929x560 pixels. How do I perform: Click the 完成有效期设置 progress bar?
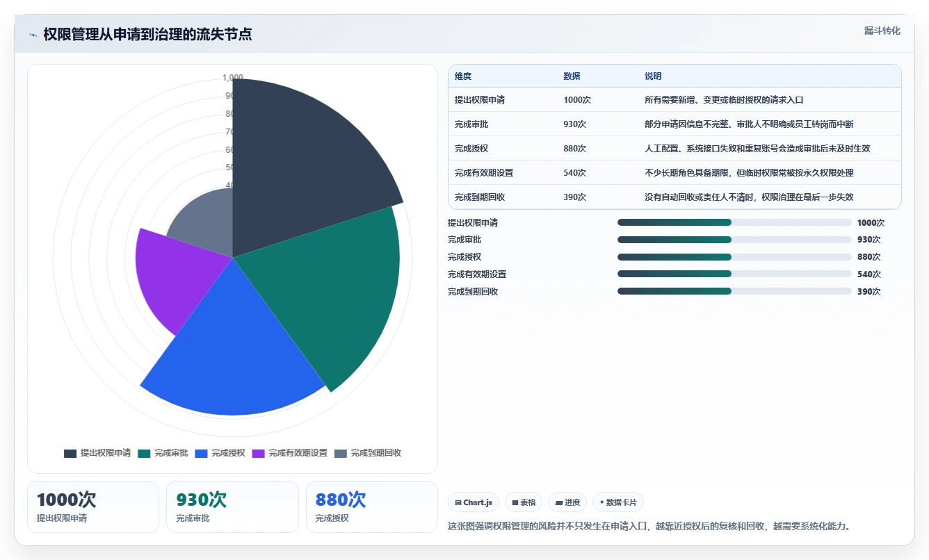pyautogui.click(x=734, y=274)
